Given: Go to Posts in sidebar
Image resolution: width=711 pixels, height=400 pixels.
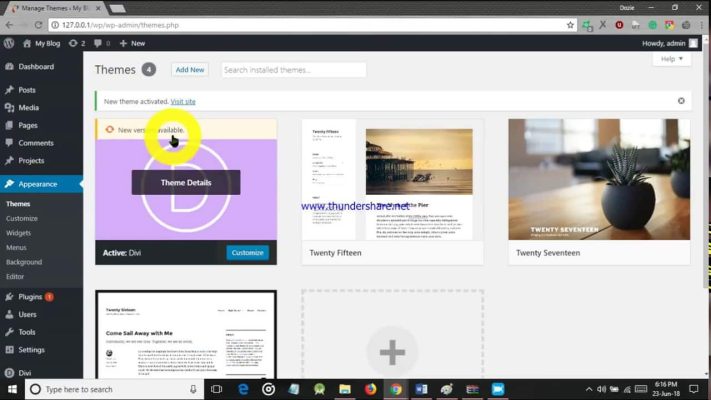Looking at the screenshot, I should 27,90.
